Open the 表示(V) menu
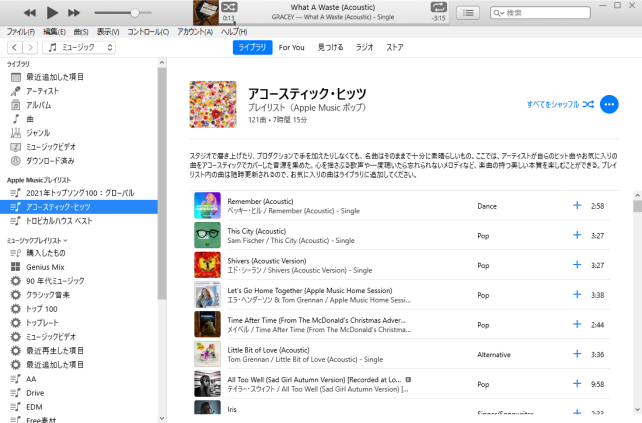The width and height of the screenshot is (642, 423). click(x=108, y=32)
